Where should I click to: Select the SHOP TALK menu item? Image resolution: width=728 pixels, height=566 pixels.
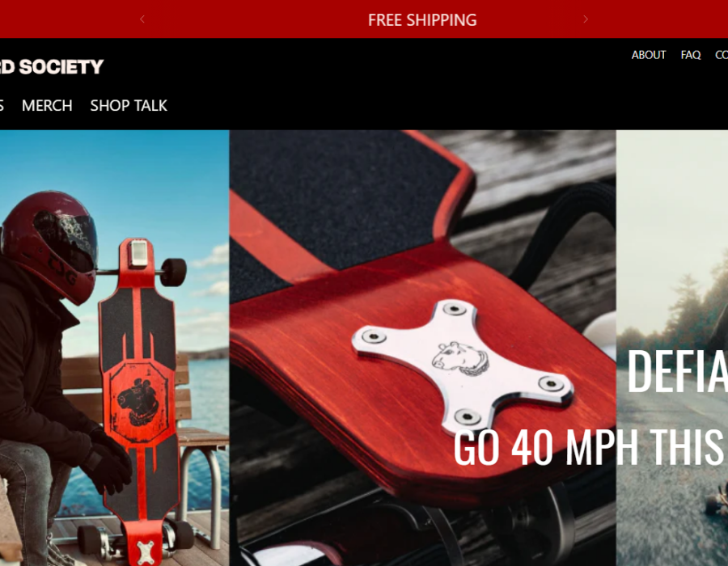pyautogui.click(x=129, y=106)
